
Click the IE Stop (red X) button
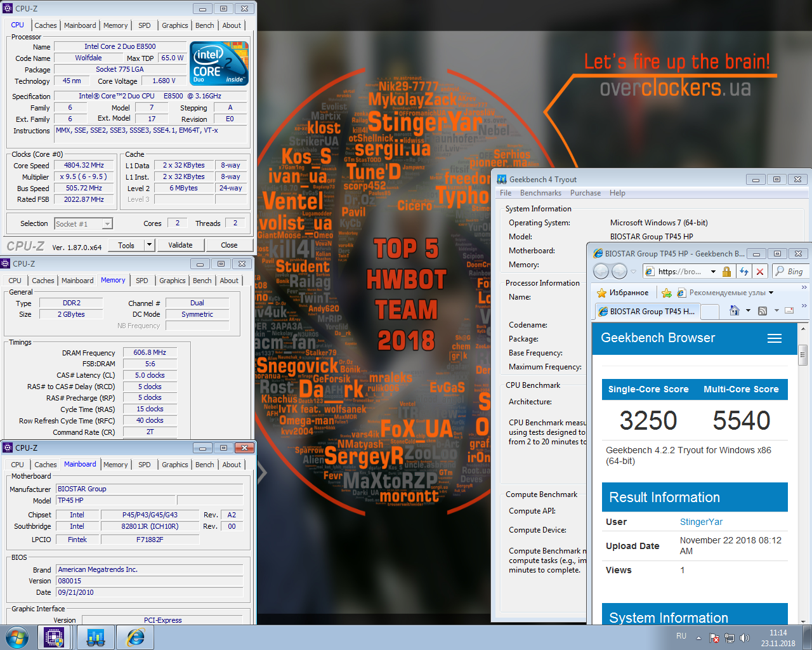pos(760,272)
